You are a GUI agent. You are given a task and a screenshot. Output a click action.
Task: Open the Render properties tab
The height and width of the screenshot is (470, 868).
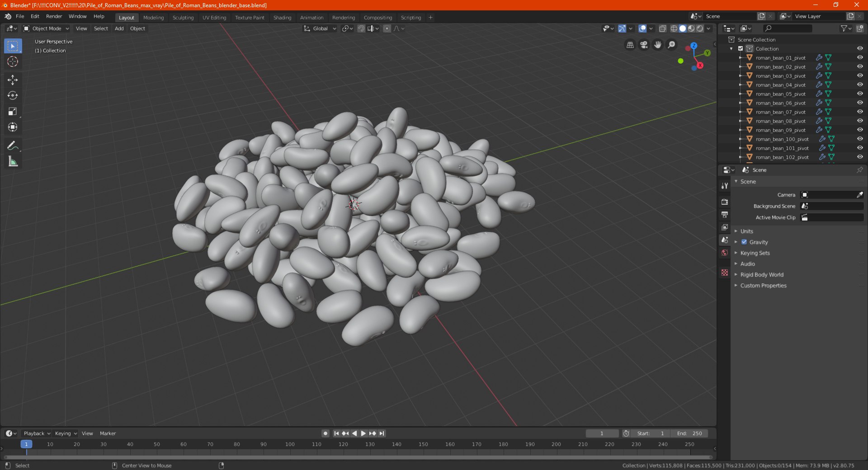click(725, 202)
